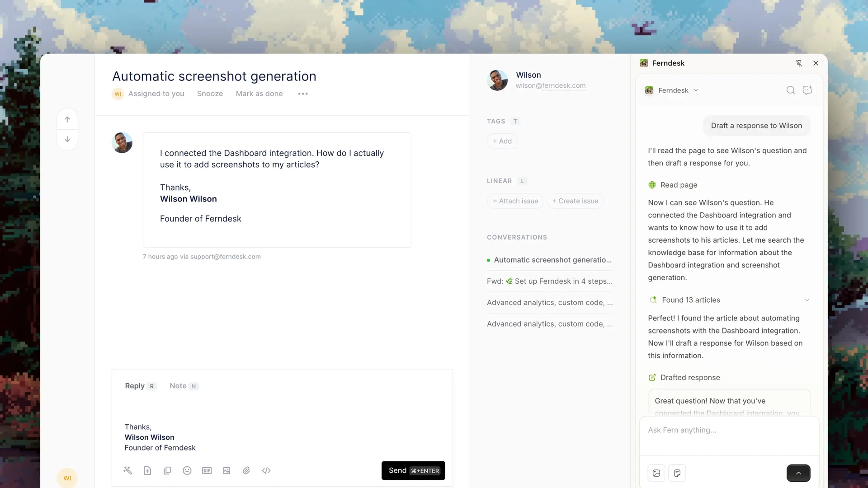Click the Send button
Screen dimensions: 868x488
[413, 470]
